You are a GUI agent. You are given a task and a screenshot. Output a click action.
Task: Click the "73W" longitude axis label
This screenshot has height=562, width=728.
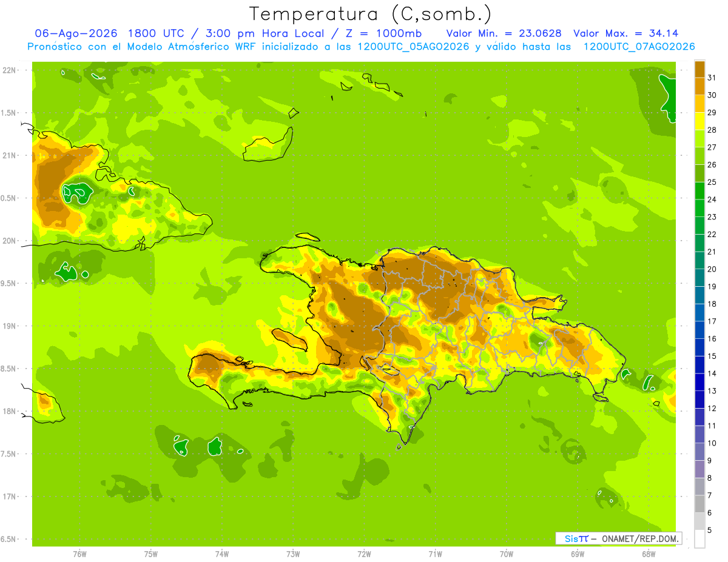pos(293,554)
